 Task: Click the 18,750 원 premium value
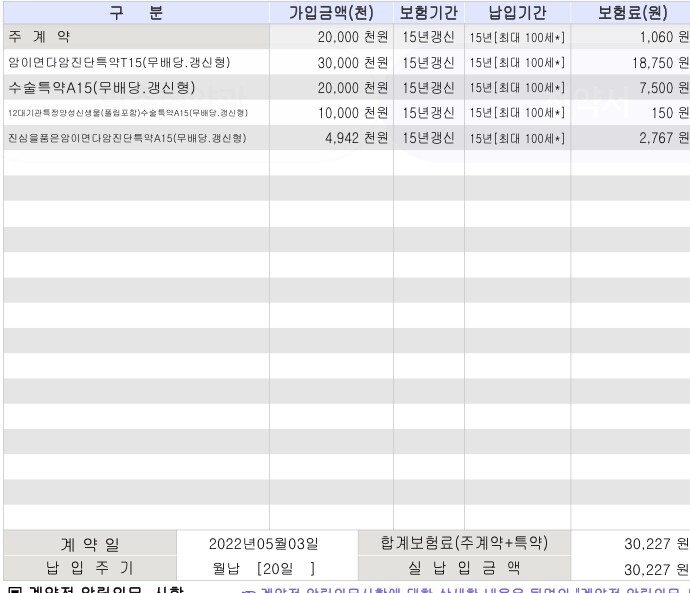pyautogui.click(x=661, y=62)
